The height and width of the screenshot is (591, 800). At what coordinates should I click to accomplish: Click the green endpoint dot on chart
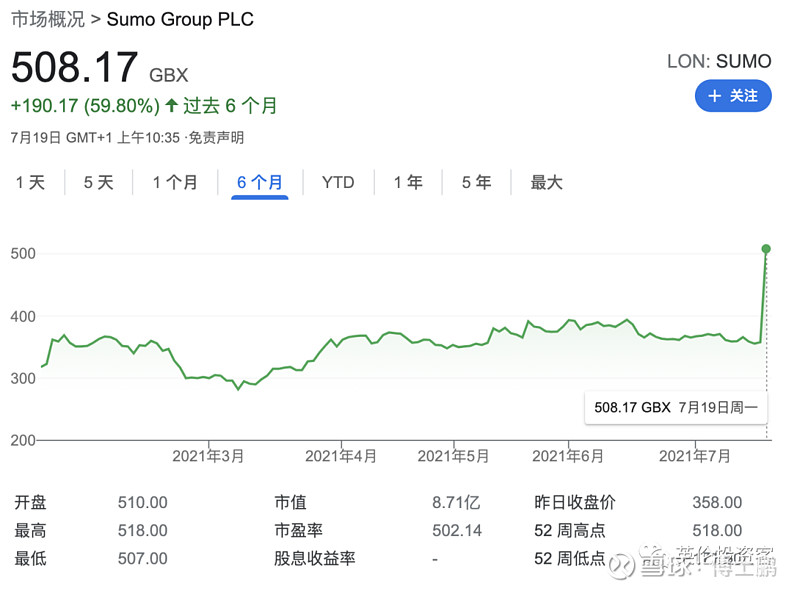(x=766, y=249)
